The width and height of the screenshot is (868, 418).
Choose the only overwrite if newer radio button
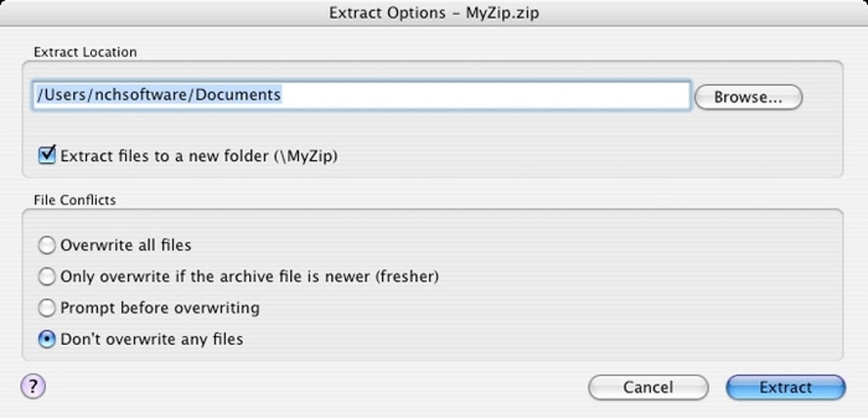(48, 277)
